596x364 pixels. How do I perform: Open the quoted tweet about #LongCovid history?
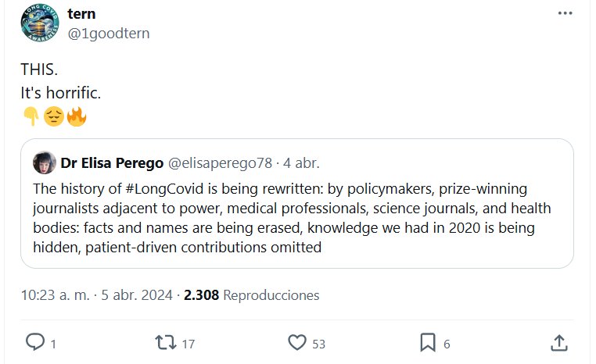(296, 219)
